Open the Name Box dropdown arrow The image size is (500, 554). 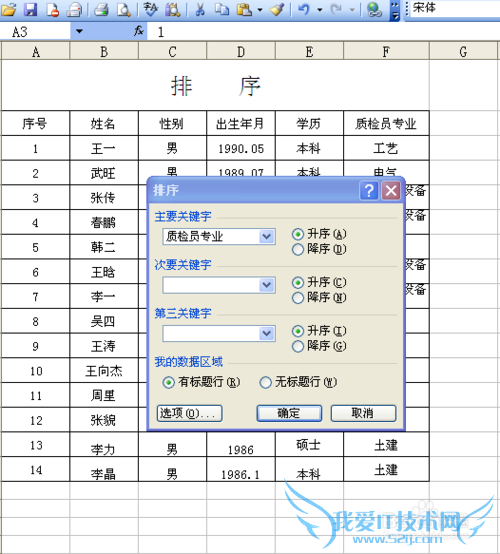(x=79, y=31)
